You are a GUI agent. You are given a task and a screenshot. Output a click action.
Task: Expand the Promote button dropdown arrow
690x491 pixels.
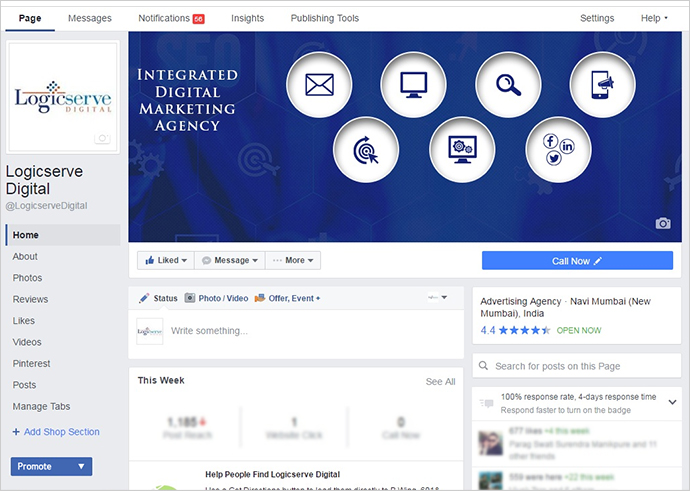click(x=81, y=466)
